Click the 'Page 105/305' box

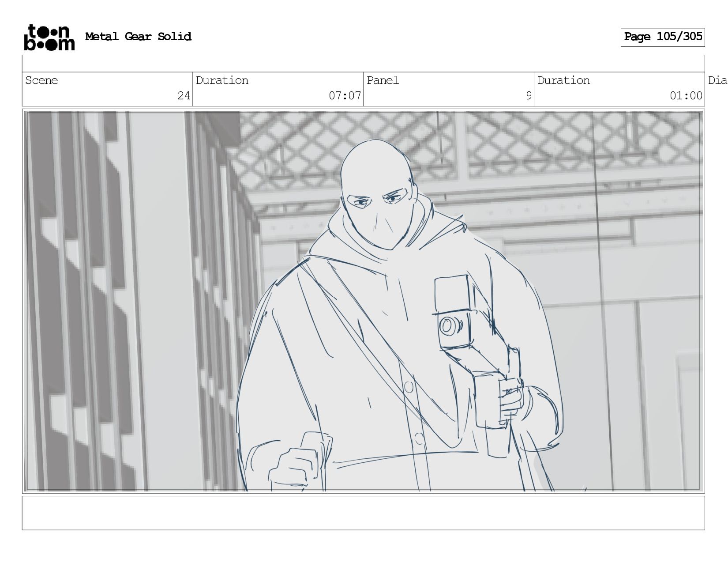tap(663, 37)
